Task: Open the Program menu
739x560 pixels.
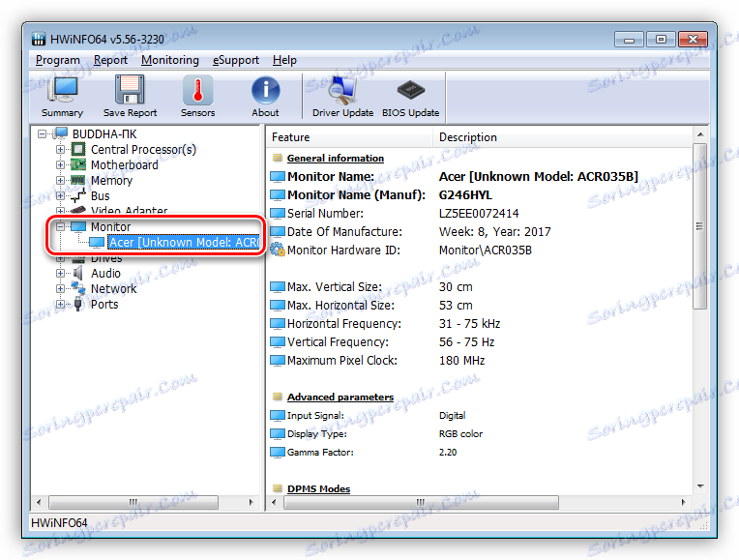Action: (x=57, y=60)
